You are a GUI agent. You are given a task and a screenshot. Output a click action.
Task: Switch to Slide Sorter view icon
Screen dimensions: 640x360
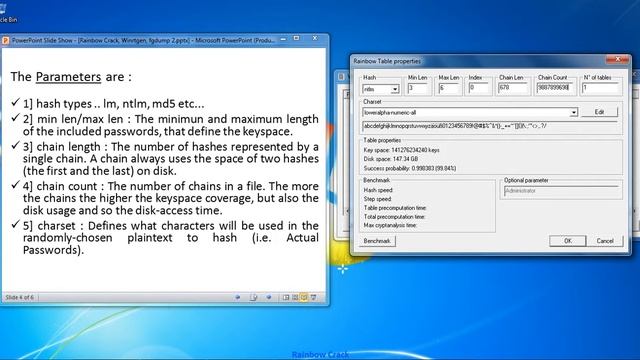[x=295, y=297]
